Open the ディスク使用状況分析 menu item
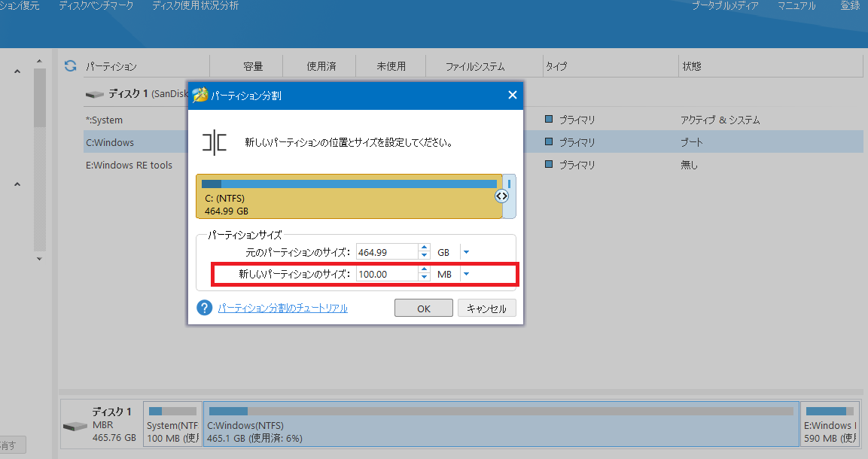868x459 pixels. [196, 5]
